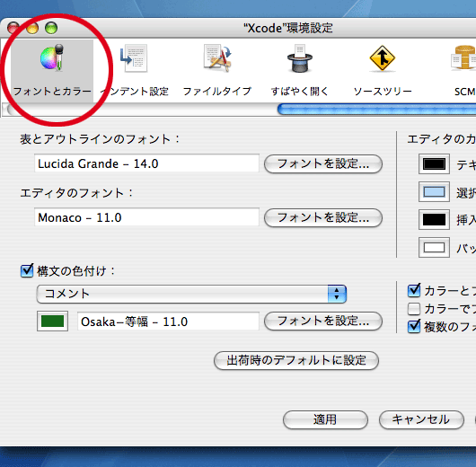
Task: Open the white background color swatch
Action: pyautogui.click(x=434, y=248)
